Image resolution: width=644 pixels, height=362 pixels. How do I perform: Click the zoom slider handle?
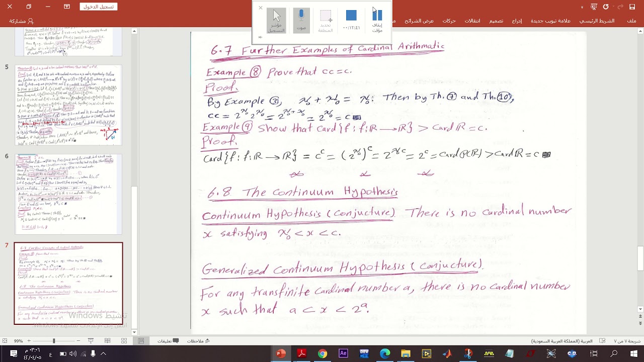click(x=54, y=341)
